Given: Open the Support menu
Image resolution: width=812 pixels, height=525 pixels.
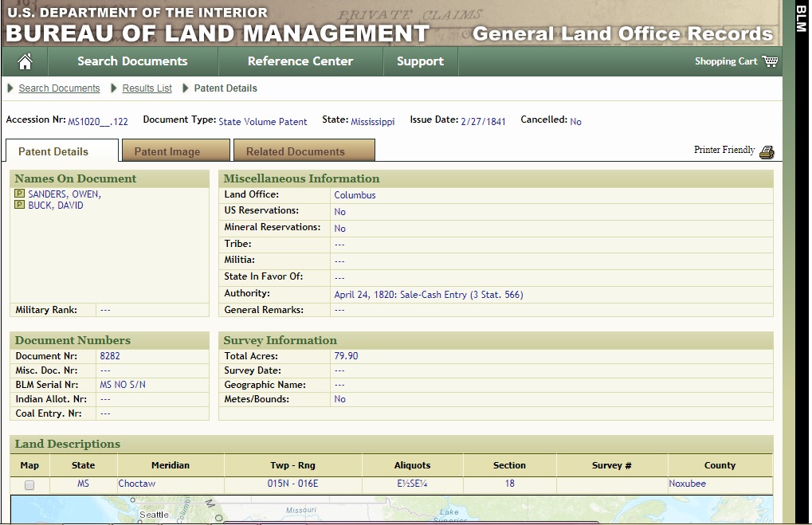Looking at the screenshot, I should pyautogui.click(x=420, y=61).
